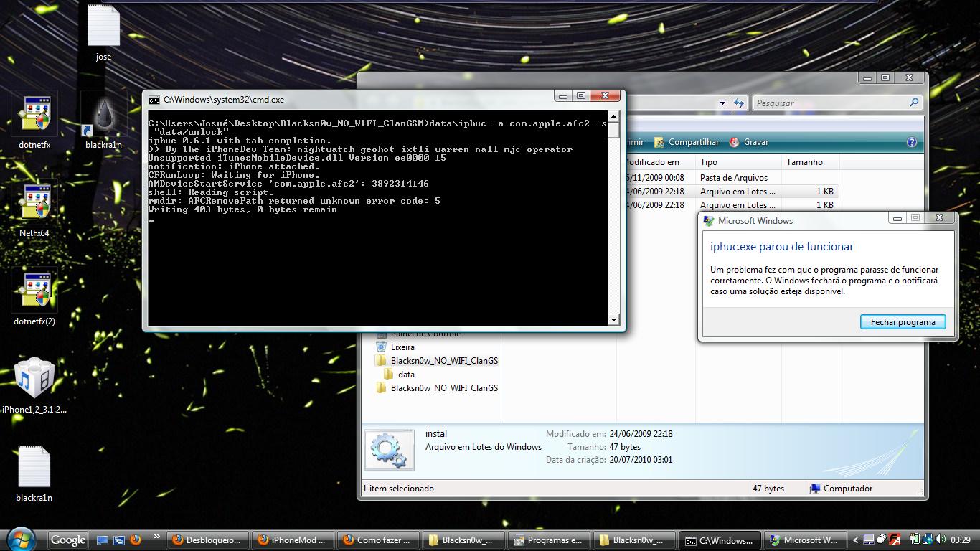Switch to second Blacksn0w folder taskbar button
The image size is (980, 551).
[633, 540]
